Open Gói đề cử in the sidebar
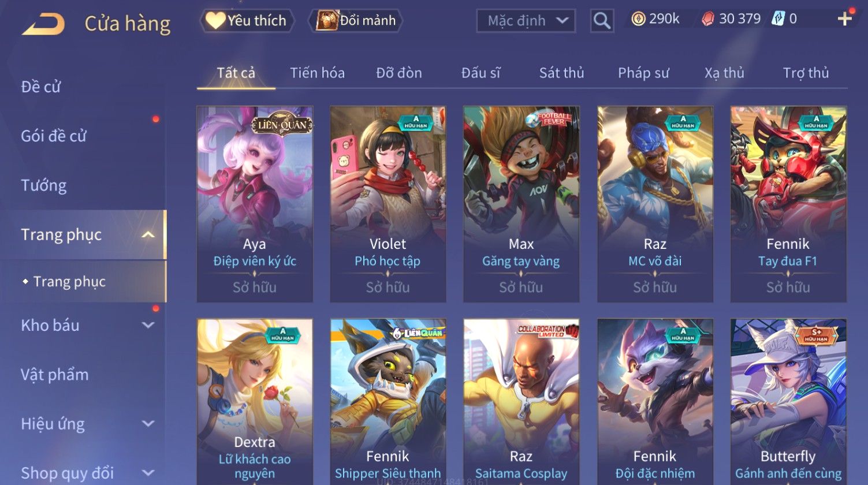This screenshot has width=868, height=485. [x=54, y=136]
